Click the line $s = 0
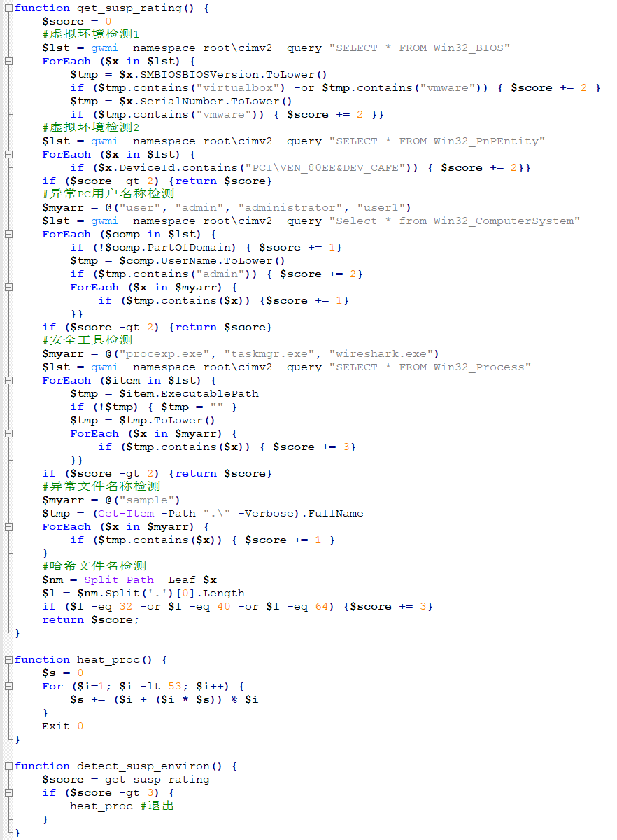The width and height of the screenshot is (617, 840). tap(63, 673)
